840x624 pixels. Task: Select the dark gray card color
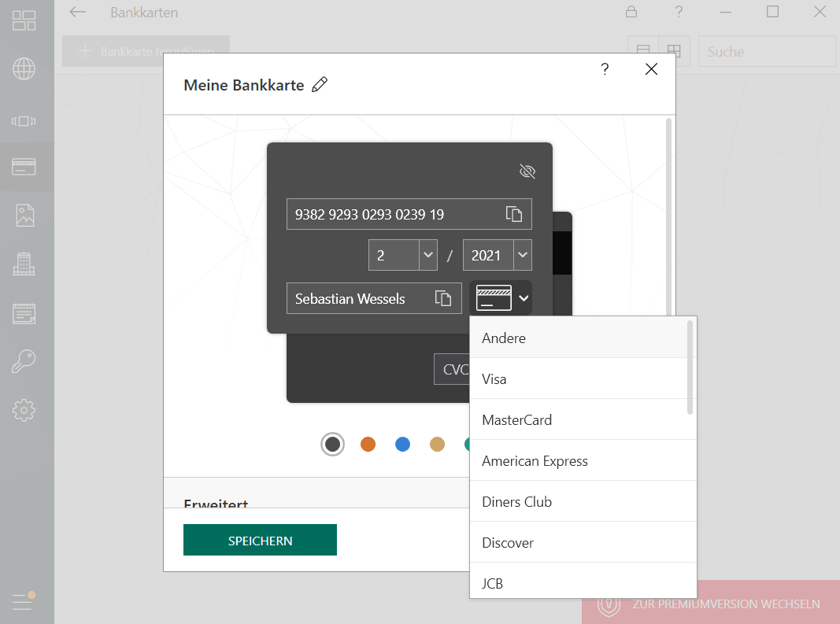click(x=333, y=444)
